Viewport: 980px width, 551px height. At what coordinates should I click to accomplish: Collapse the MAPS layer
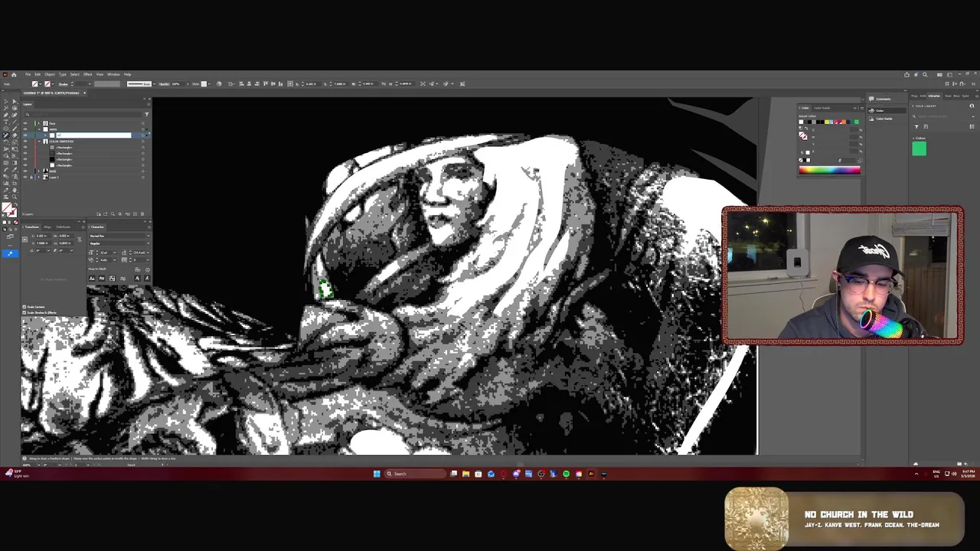(x=39, y=129)
